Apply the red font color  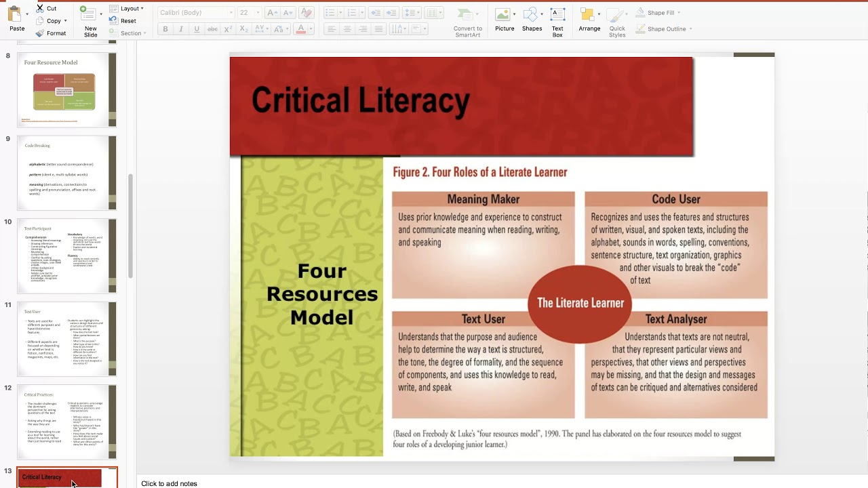pos(301,29)
